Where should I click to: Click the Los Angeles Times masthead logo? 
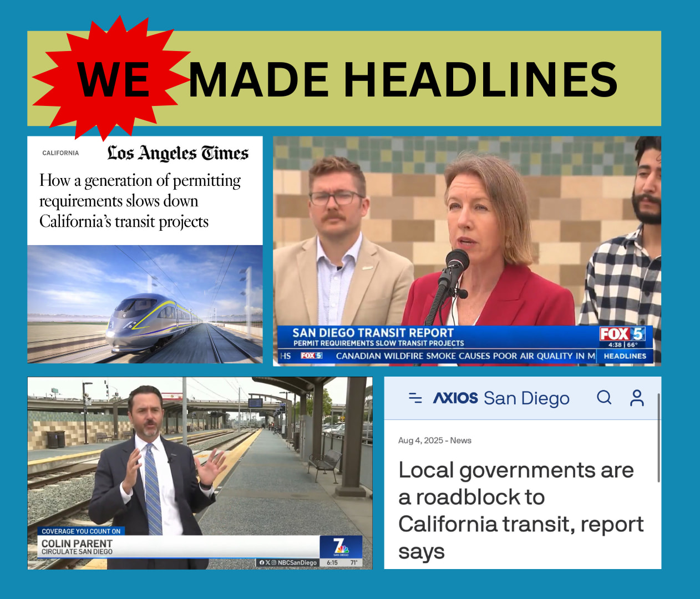[x=177, y=153]
